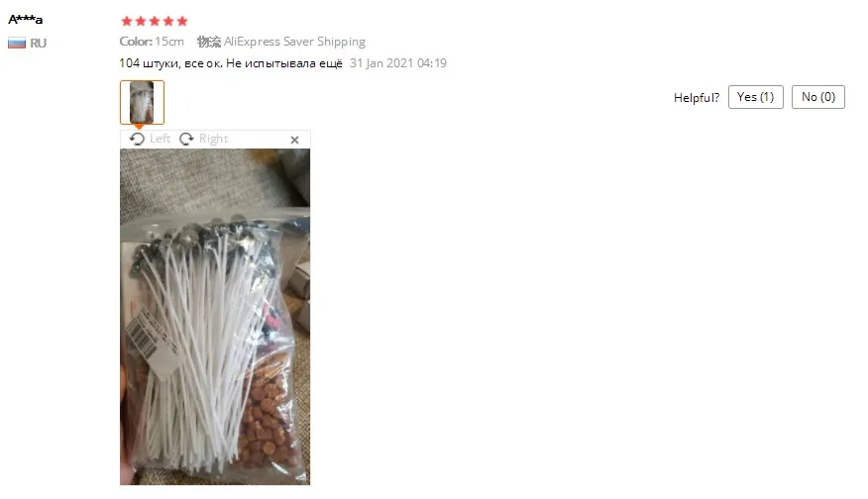The height and width of the screenshot is (499, 868).
Task: Click the Left rotate label
Action: tap(160, 139)
